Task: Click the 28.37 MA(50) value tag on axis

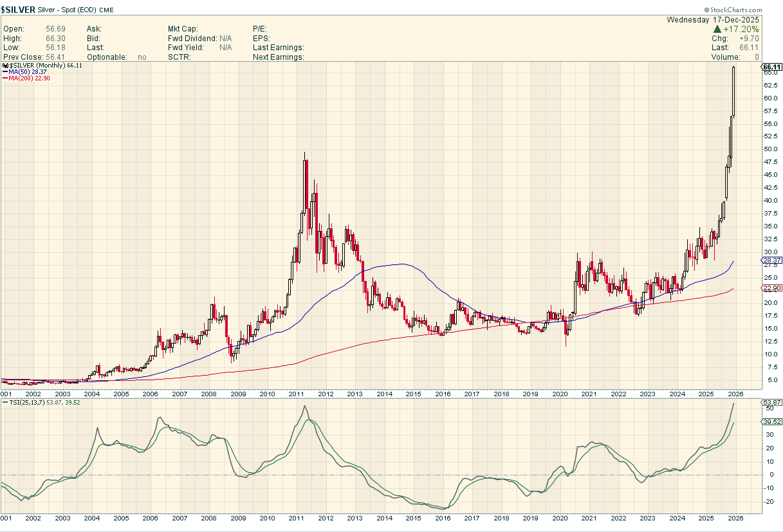Action: (771, 261)
